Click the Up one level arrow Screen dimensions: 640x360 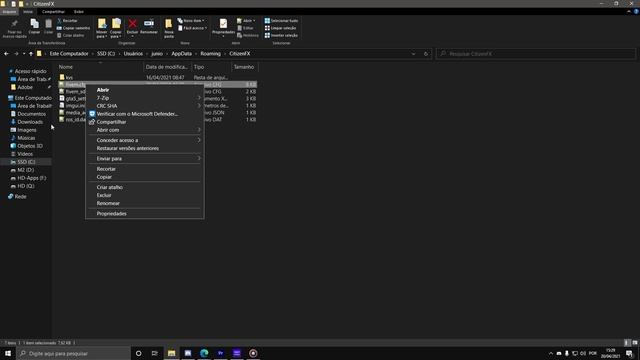(31, 53)
